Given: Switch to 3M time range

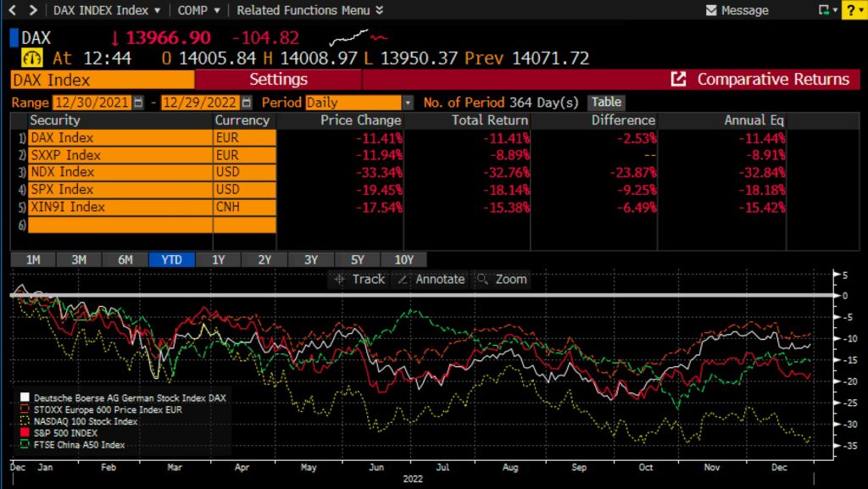Looking at the screenshot, I should click(x=79, y=260).
